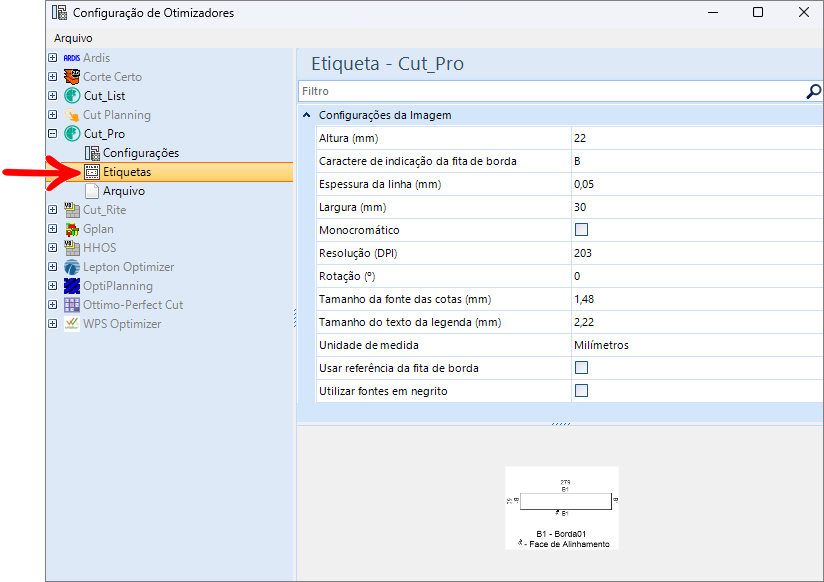Edit Espessura da linha value 0,05
The height and width of the screenshot is (582, 824).
[697, 184]
